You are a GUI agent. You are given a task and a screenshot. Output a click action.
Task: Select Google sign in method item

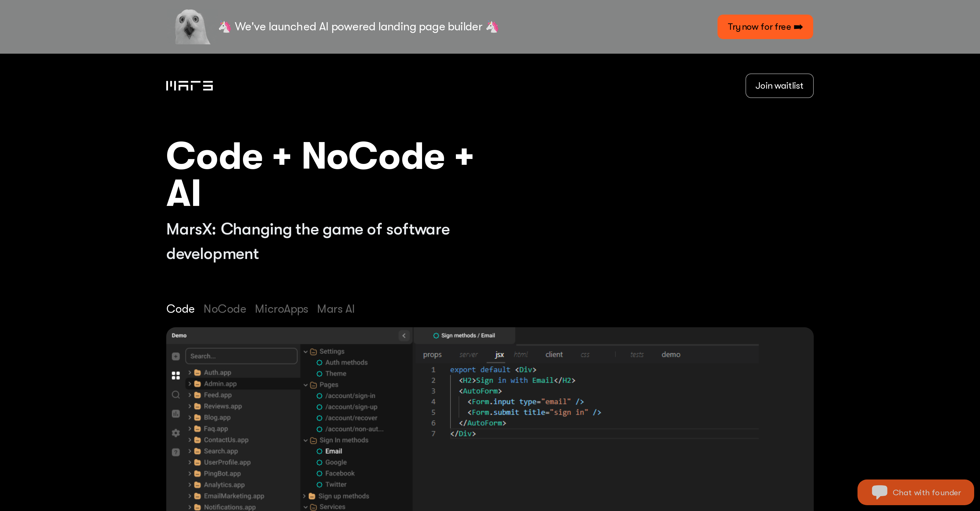(x=335, y=462)
